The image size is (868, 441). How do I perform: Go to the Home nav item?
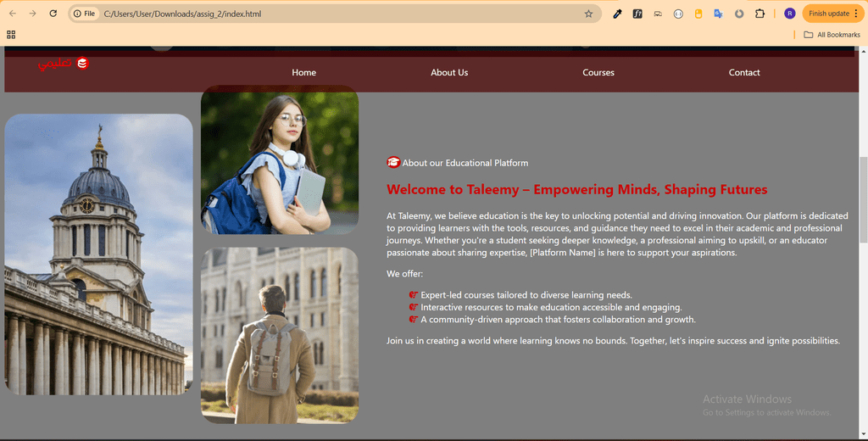pos(304,73)
